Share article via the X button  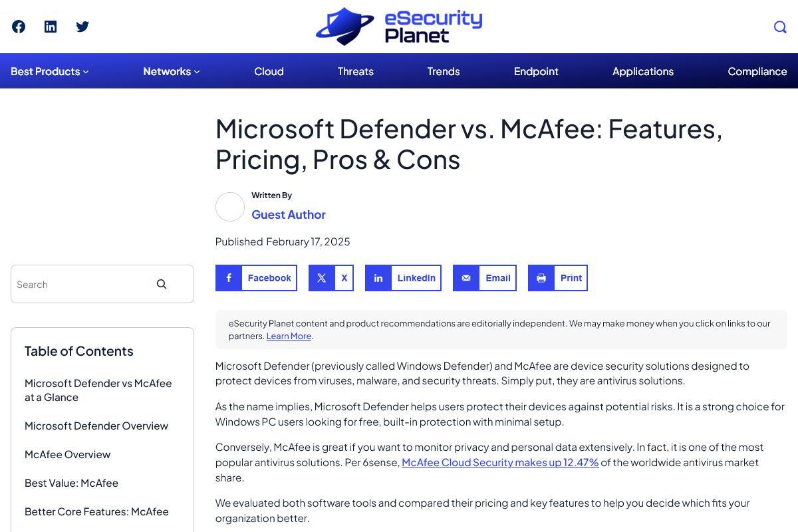pos(331,278)
